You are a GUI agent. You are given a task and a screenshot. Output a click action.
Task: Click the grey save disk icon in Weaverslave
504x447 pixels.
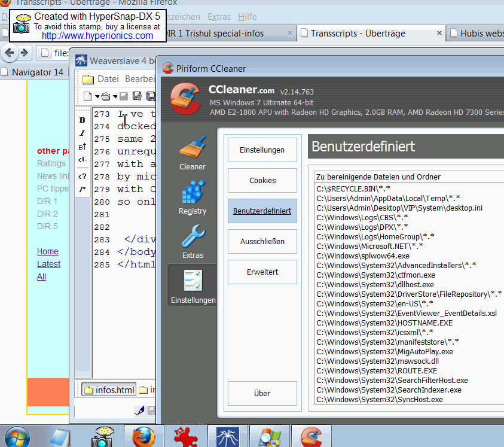[124, 96]
